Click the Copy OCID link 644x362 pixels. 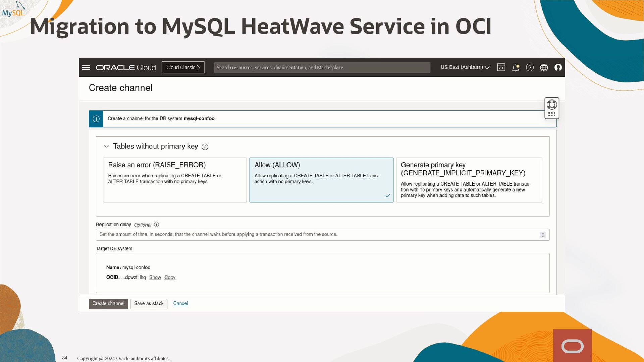(x=170, y=277)
